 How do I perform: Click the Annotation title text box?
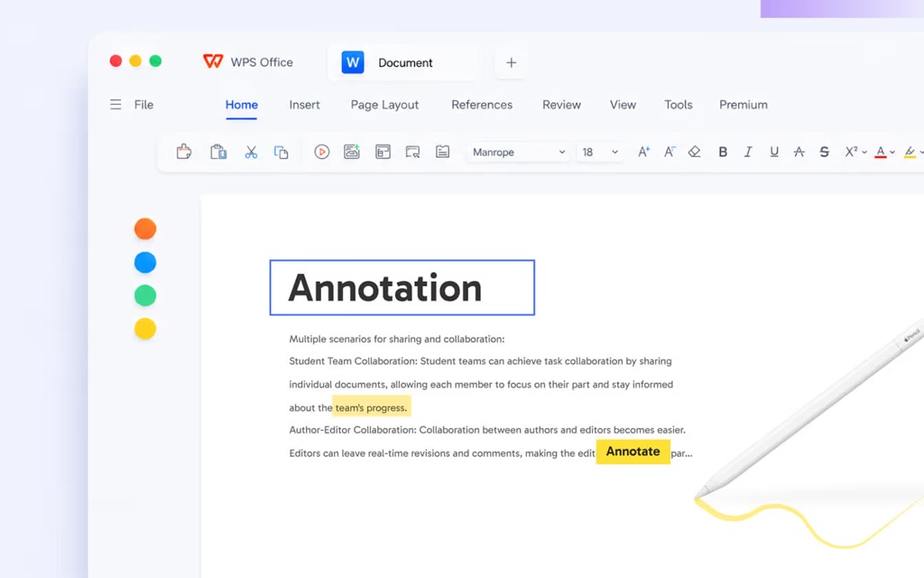coord(402,287)
